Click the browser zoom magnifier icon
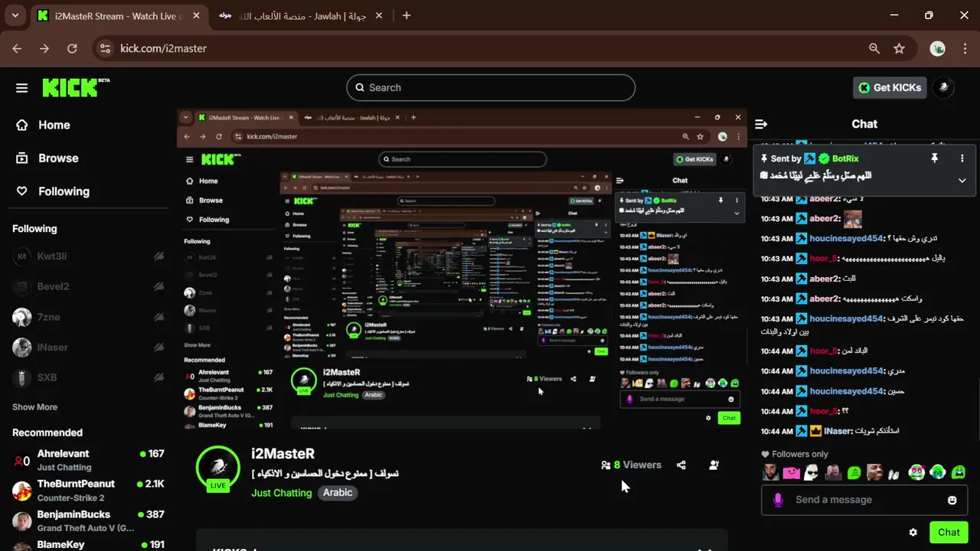This screenshot has height=551, width=980. [x=874, y=48]
